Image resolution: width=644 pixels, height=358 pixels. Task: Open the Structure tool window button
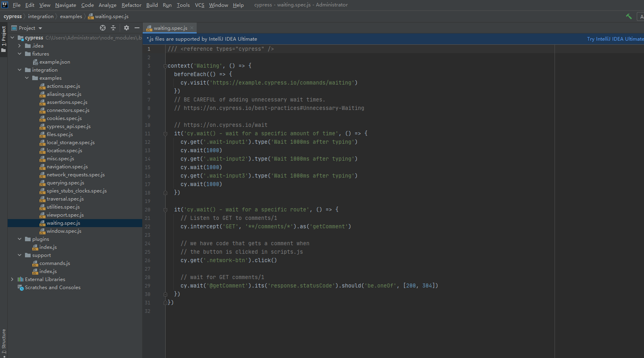(x=4, y=341)
